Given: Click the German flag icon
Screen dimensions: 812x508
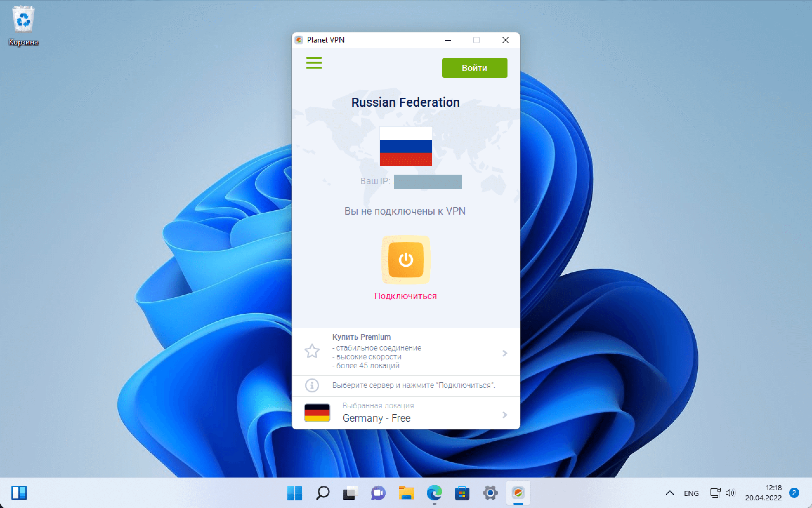Looking at the screenshot, I should 317,412.
